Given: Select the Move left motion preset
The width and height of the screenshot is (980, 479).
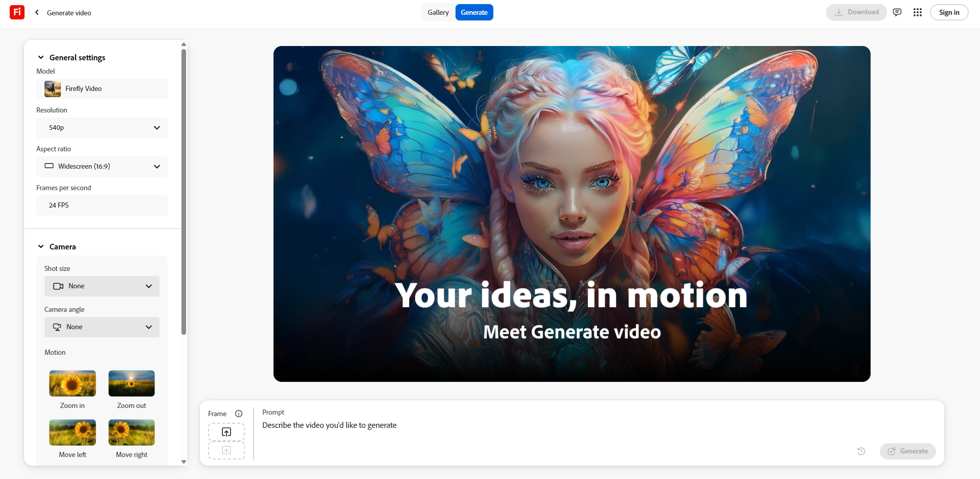Looking at the screenshot, I should tap(72, 432).
